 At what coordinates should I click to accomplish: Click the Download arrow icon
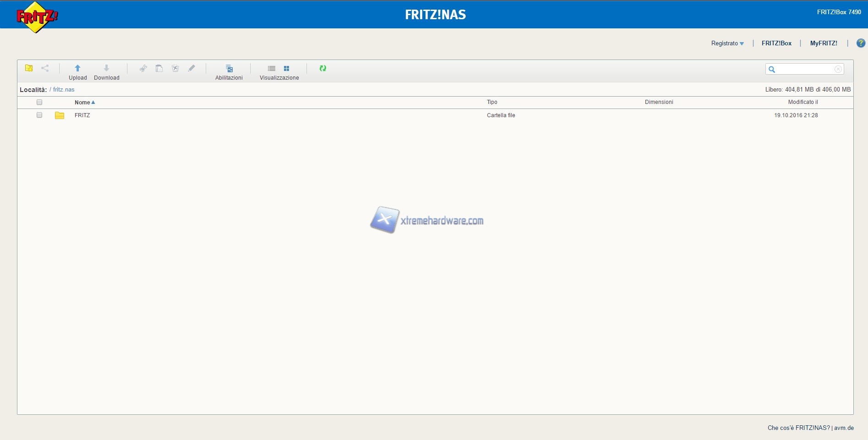(x=106, y=68)
